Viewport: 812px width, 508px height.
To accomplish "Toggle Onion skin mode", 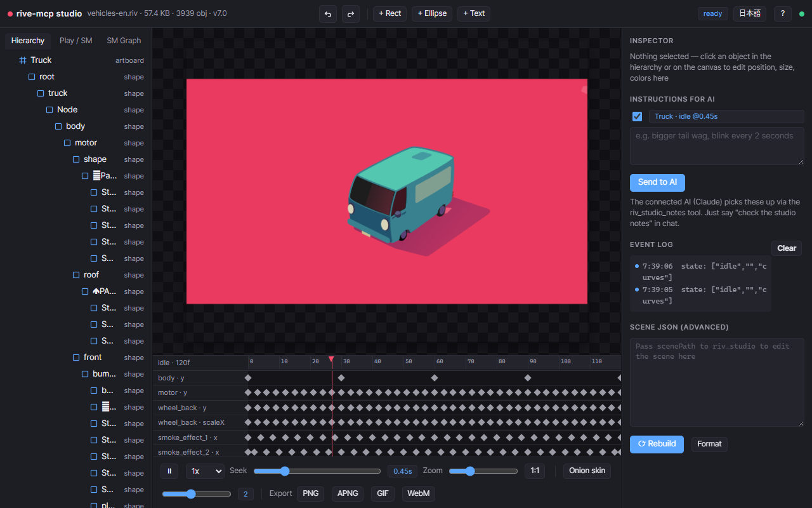I will point(587,471).
